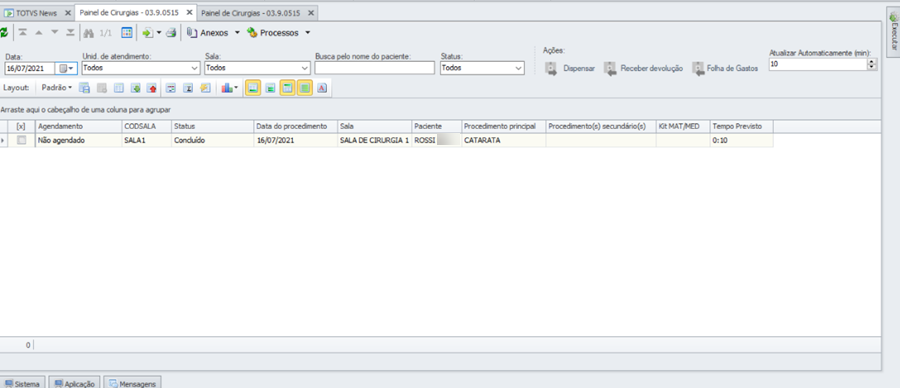Click the Data field 16/07/2021
Image resolution: width=900 pixels, height=388 pixels.
tap(29, 68)
